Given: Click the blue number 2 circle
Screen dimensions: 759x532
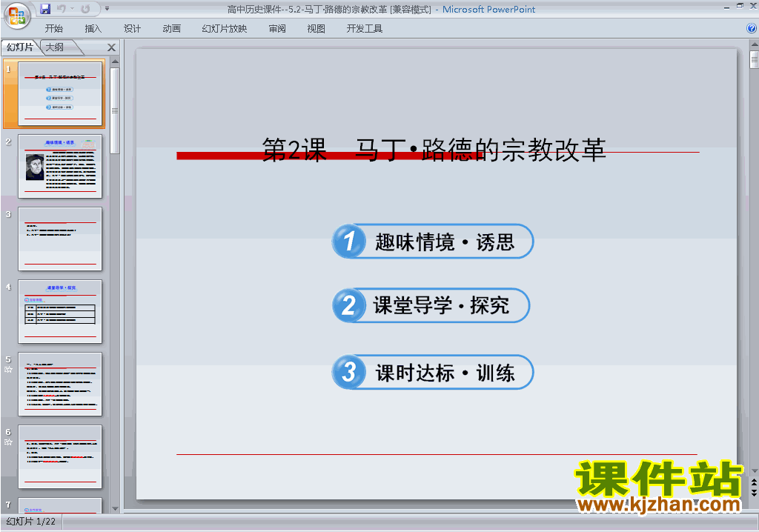Looking at the screenshot, I should click(349, 305).
